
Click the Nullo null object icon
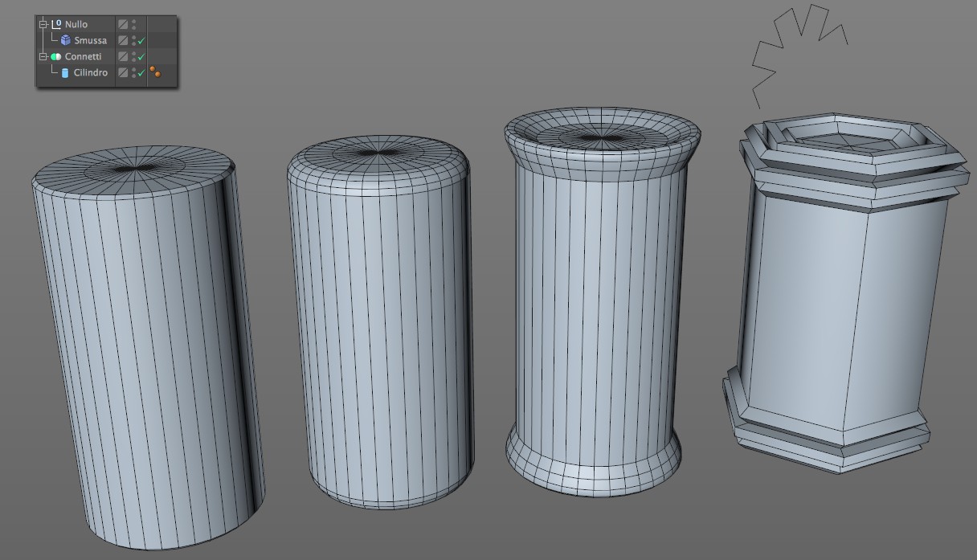coord(56,24)
